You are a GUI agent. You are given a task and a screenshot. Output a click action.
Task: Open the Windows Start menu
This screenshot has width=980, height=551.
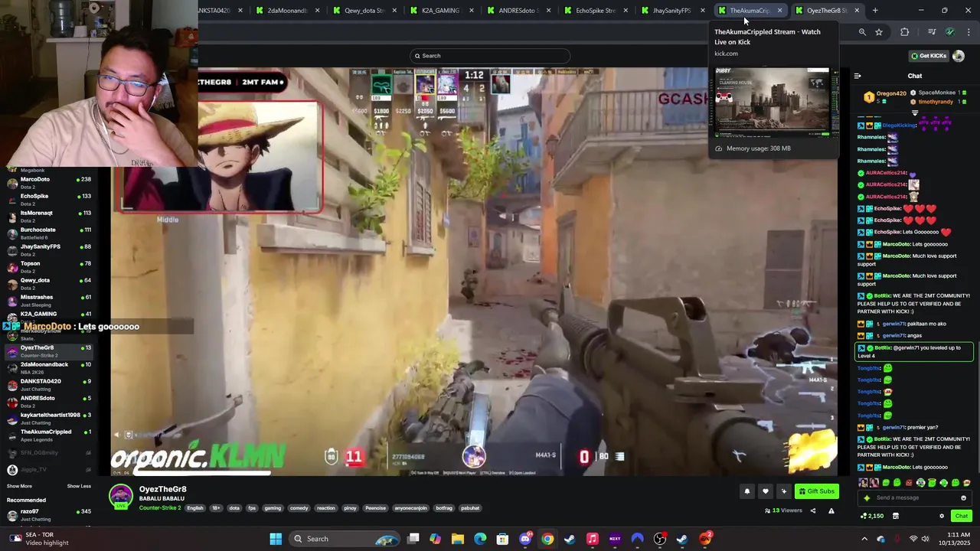[x=276, y=539]
